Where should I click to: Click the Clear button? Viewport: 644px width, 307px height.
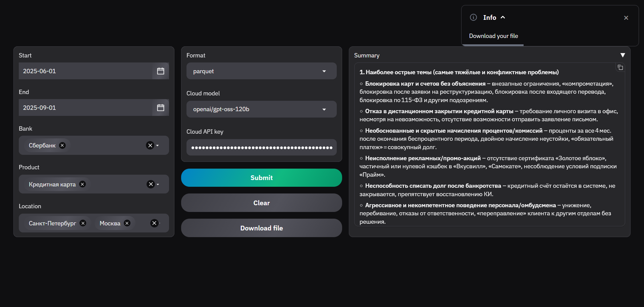pos(261,203)
